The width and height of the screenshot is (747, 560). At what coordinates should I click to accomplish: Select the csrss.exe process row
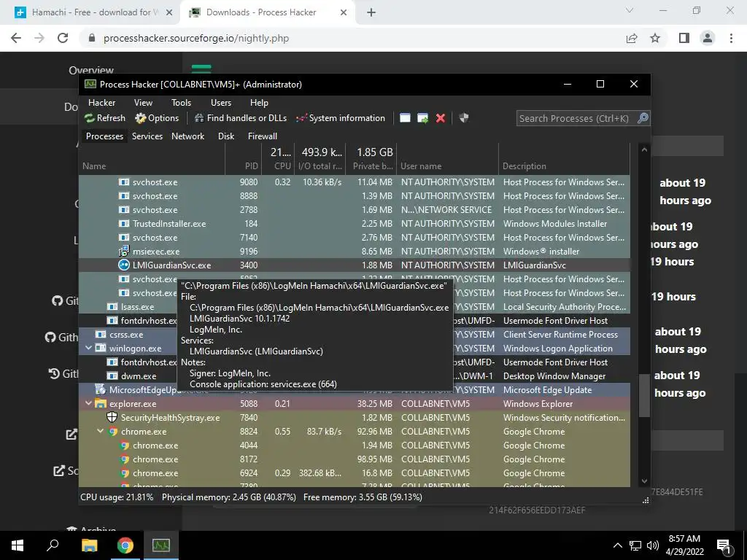pos(354,334)
